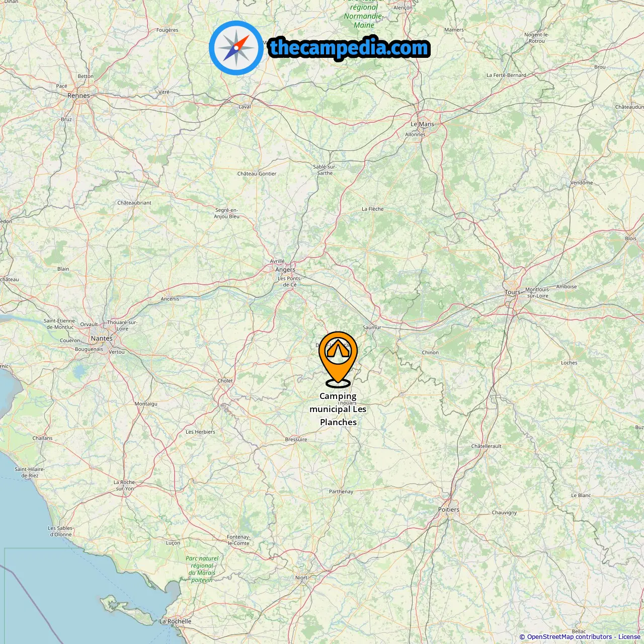Click the Niort town label

click(x=301, y=578)
